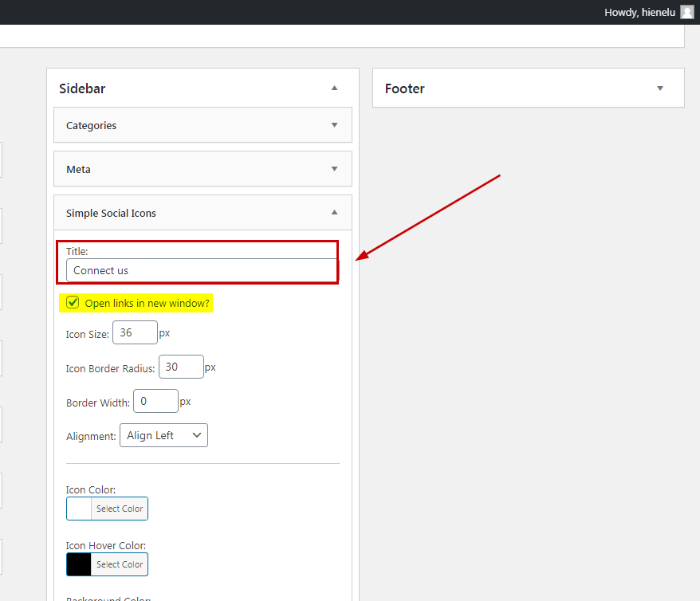
Task: Click the hienelu profile avatar icon
Action: pyautogui.click(x=686, y=12)
